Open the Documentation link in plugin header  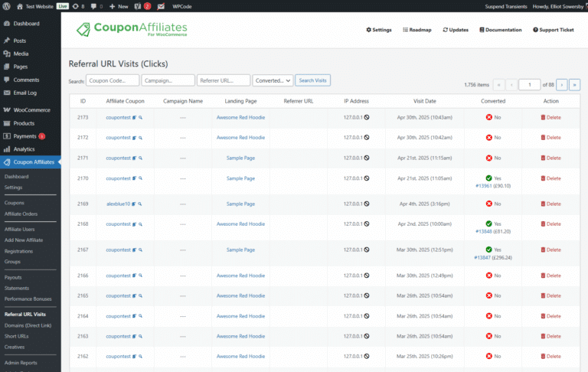501,30
